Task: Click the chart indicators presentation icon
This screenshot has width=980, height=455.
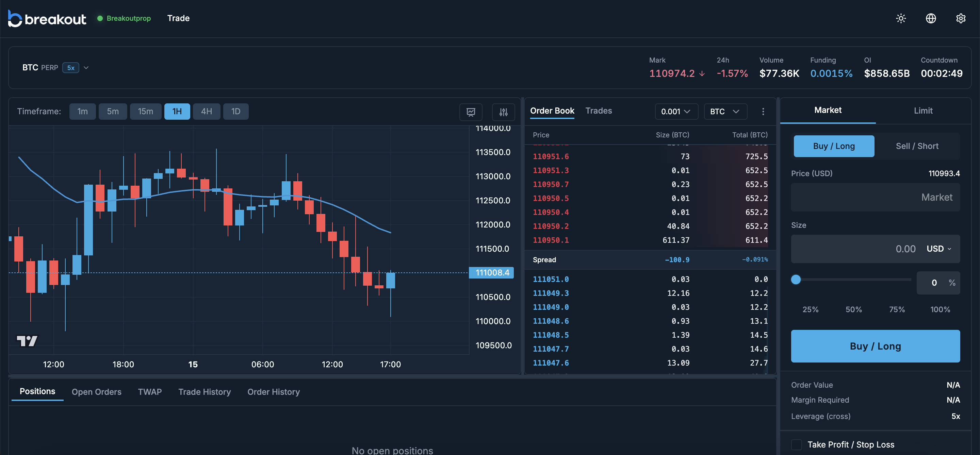Action: point(471,112)
